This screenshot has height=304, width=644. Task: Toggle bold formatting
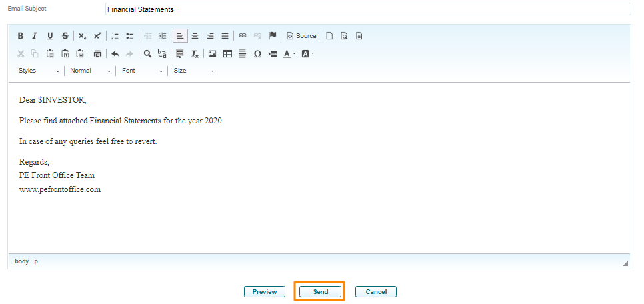coord(20,36)
